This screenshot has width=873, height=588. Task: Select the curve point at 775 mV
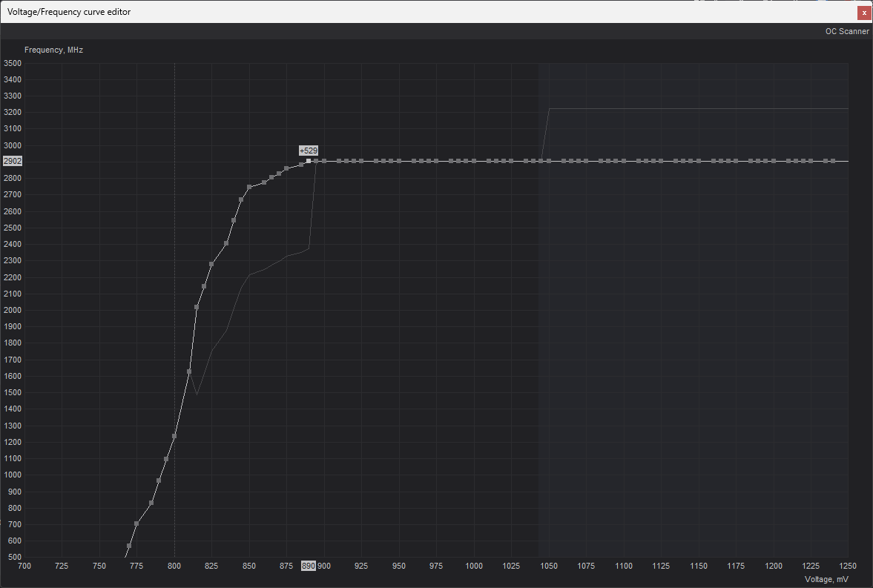coord(136,523)
